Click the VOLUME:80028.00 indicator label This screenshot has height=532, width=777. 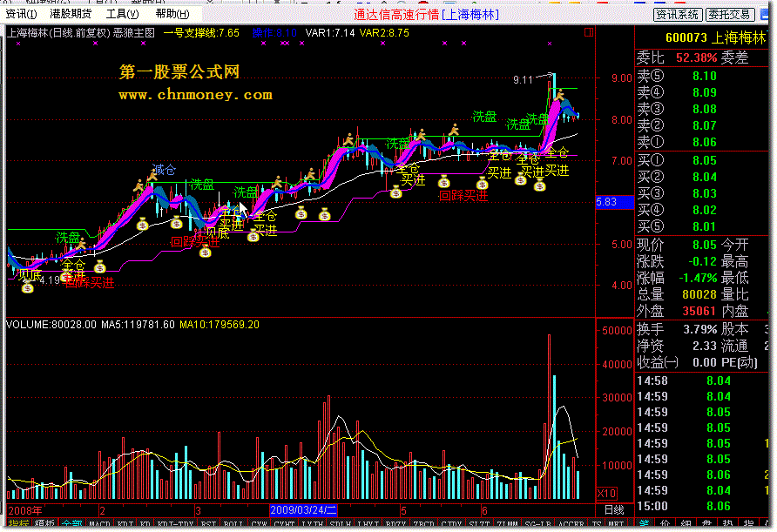coord(51,325)
